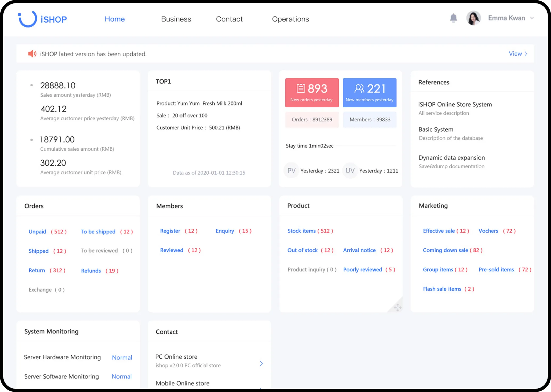The image size is (551, 392).
Task: Switch to the Business menu tab
Action: tap(176, 19)
